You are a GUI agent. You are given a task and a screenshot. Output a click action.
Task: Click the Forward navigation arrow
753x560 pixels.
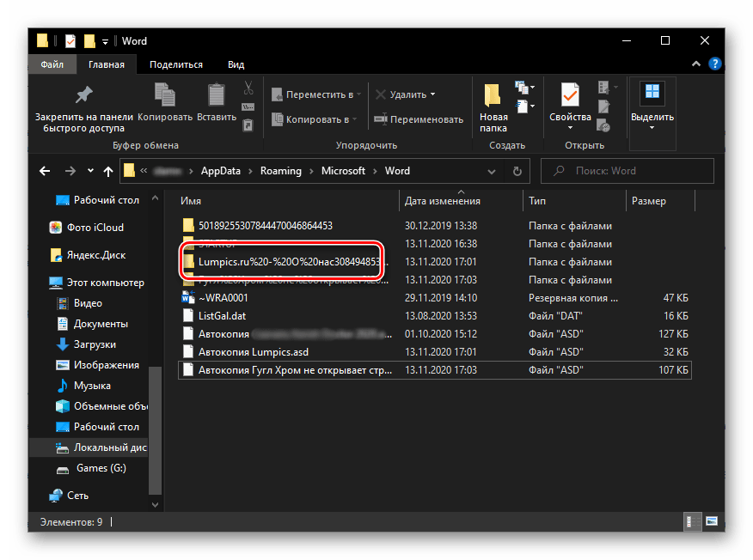(70, 171)
